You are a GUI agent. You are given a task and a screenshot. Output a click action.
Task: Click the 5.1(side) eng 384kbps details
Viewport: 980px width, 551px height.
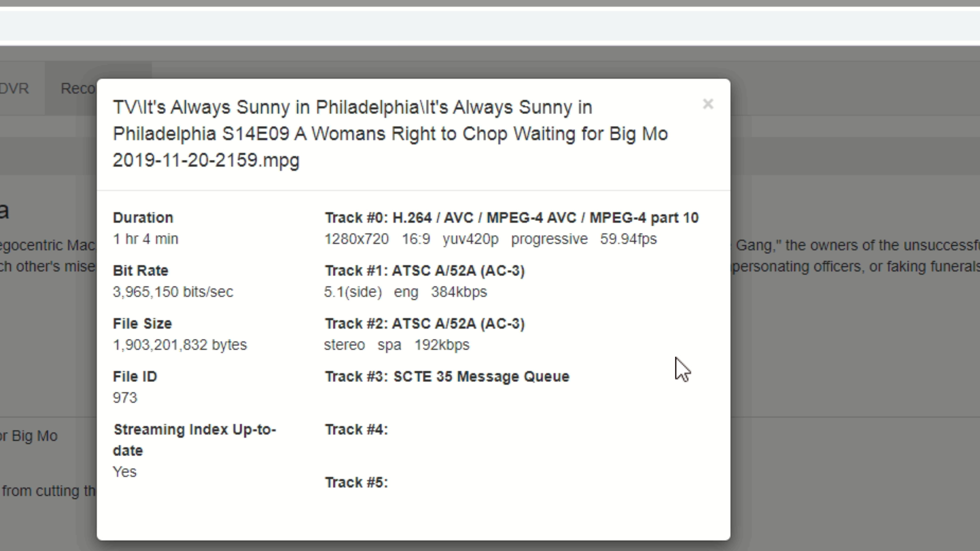click(405, 292)
